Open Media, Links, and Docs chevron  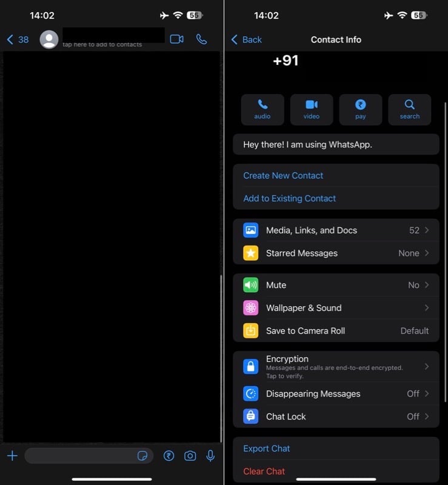427,230
